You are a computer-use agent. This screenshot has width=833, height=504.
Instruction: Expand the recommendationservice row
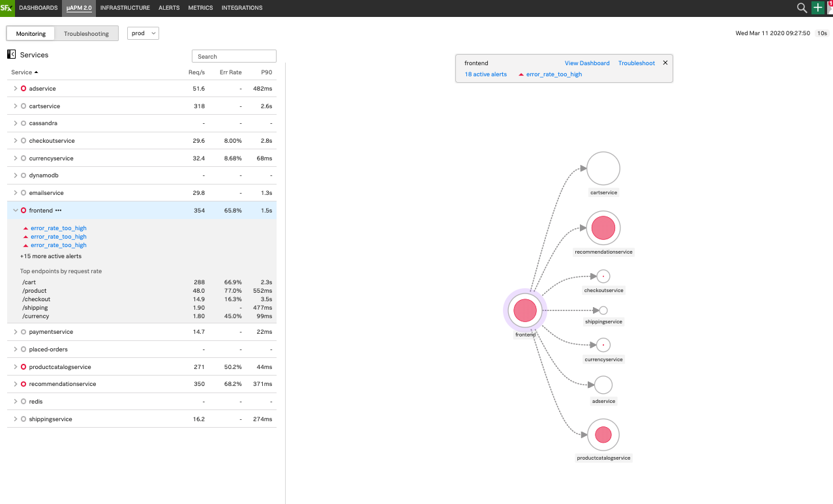[x=16, y=384]
